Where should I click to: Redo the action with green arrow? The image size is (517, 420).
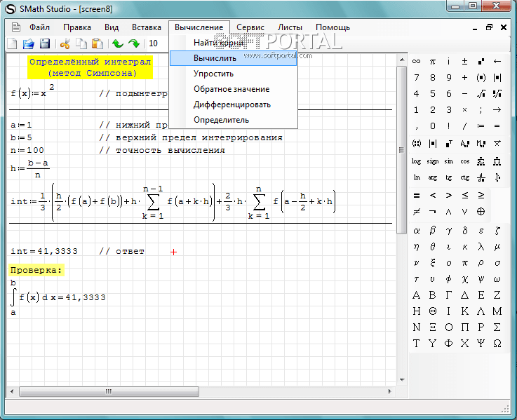134,43
